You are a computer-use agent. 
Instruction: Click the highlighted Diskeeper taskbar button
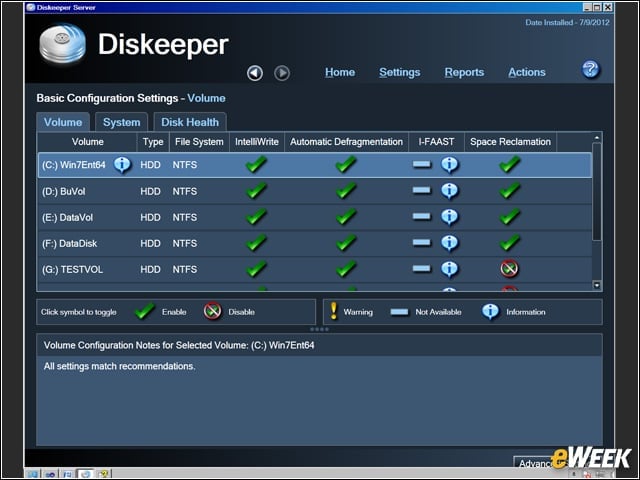tap(85, 474)
